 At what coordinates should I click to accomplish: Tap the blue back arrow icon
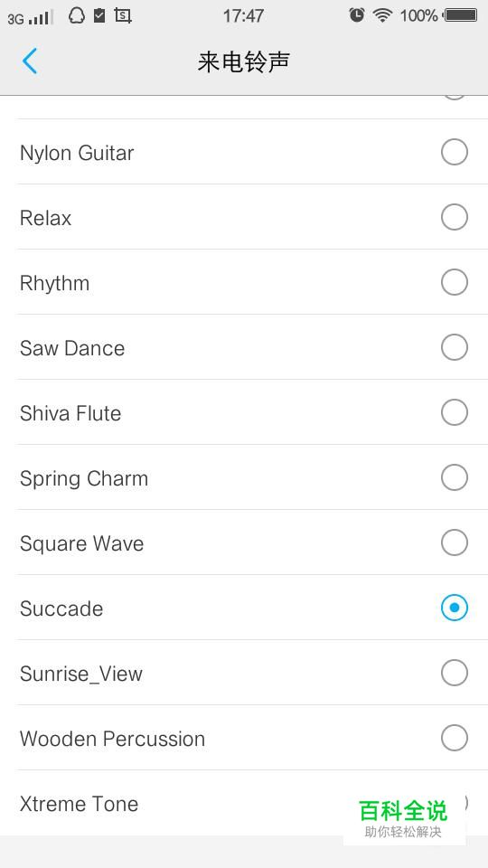pos(30,61)
